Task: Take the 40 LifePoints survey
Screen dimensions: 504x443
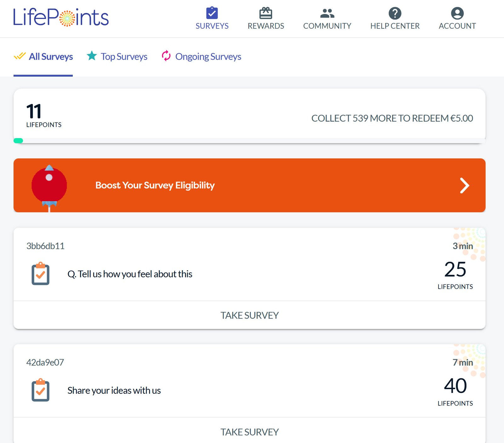Action: (249, 432)
